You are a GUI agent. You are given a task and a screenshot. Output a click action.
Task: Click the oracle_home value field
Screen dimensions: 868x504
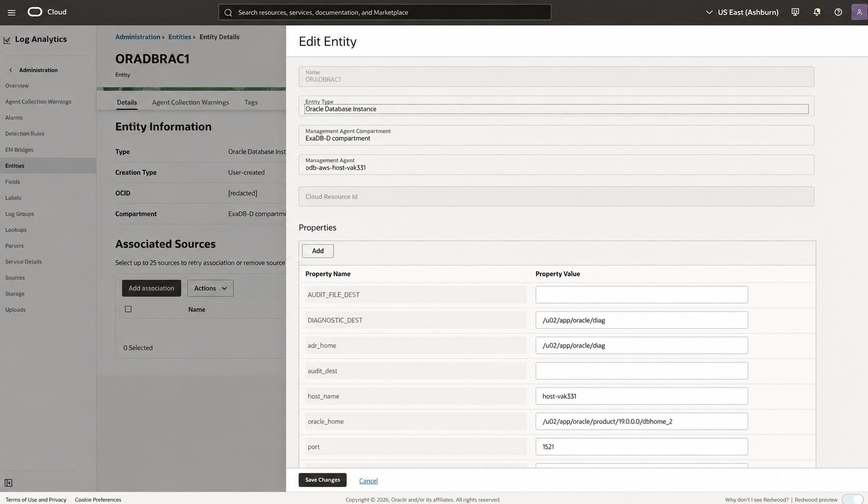click(642, 421)
